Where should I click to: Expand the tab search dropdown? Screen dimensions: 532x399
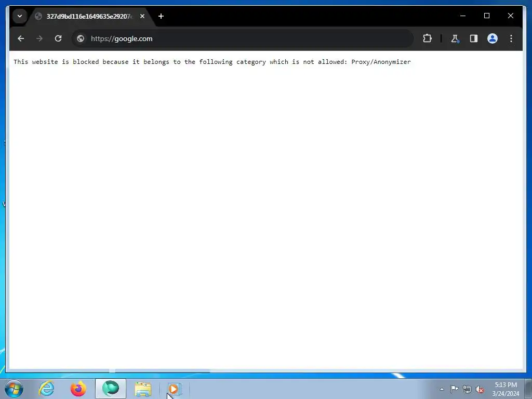click(x=20, y=16)
